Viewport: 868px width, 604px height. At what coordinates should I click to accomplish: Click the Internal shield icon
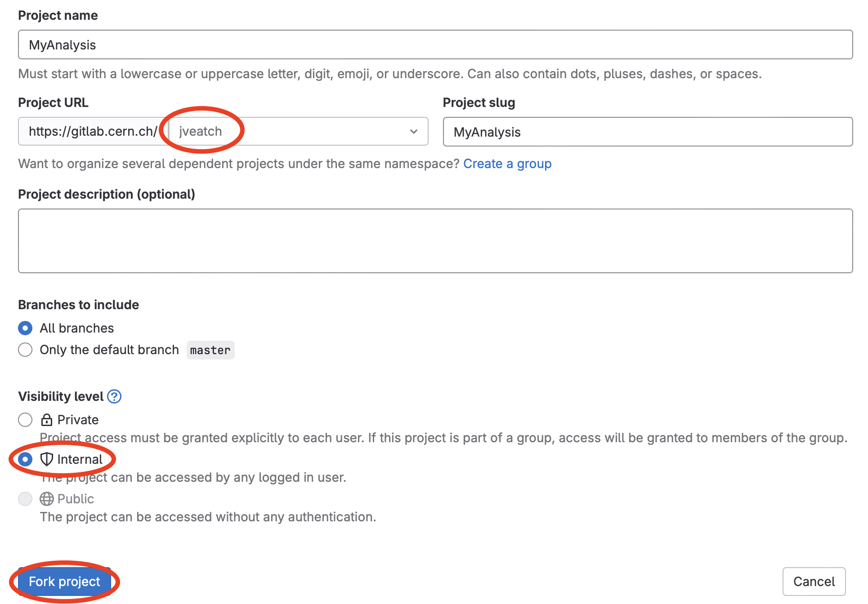point(46,459)
